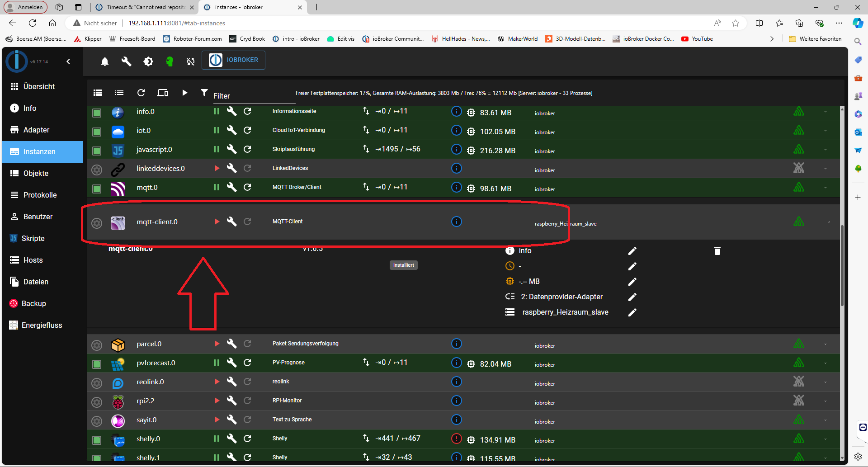Restart the mqtt.0 instance
Viewport: 868px width, 467px height.
point(247,187)
